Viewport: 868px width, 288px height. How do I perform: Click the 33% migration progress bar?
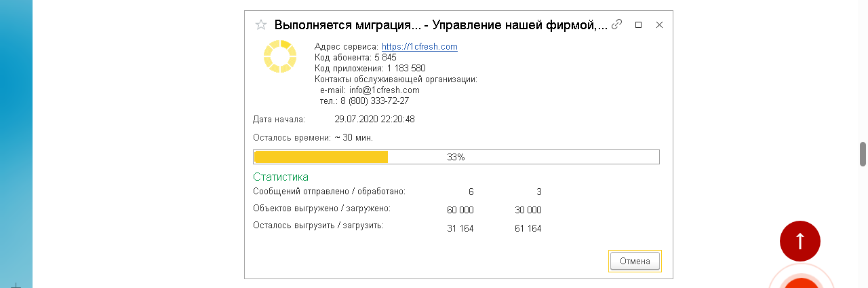point(456,157)
